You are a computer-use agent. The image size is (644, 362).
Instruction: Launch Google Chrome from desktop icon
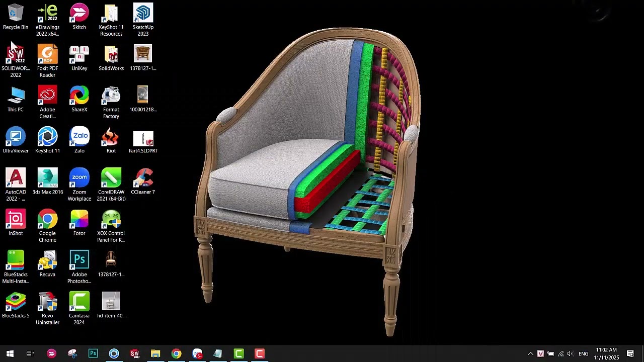(47, 226)
